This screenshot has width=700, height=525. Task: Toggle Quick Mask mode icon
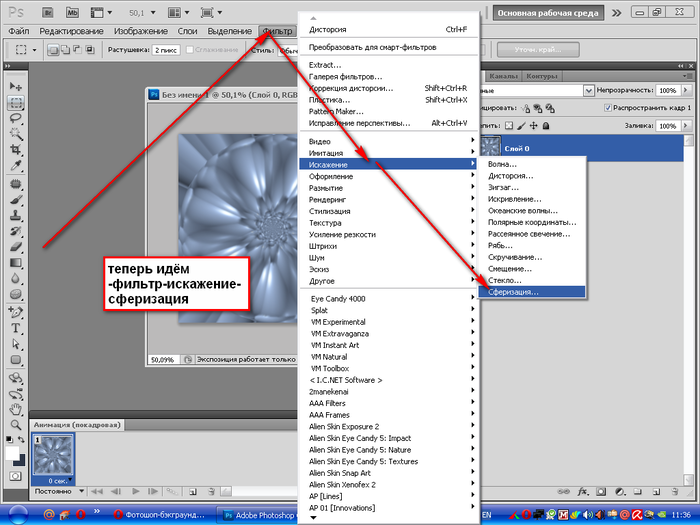point(15,476)
